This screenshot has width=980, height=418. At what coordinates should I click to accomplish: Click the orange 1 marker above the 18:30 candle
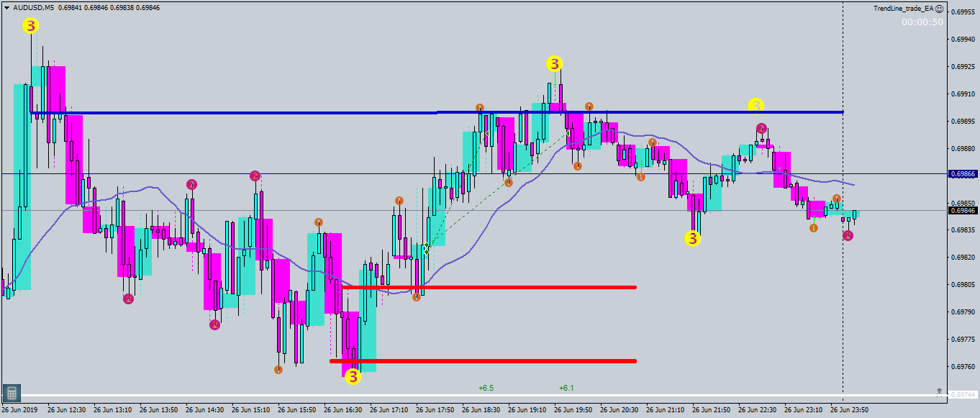[x=480, y=109]
